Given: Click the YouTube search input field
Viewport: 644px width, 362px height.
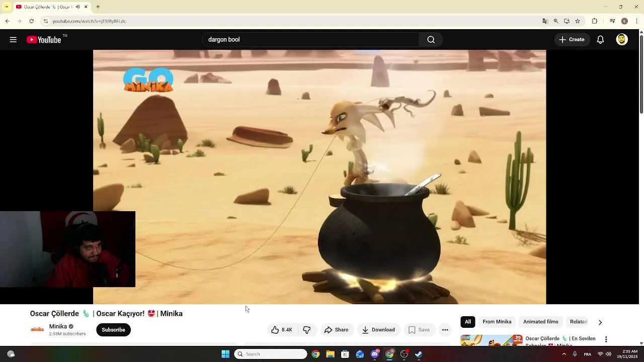Looking at the screenshot, I should [310, 40].
